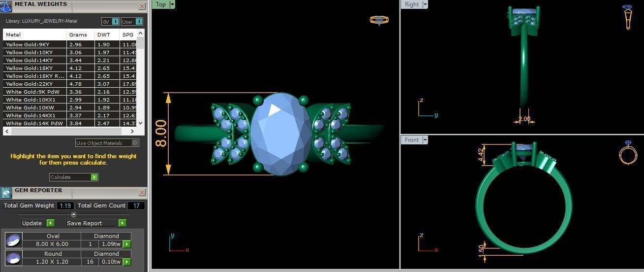The image size is (644, 272).
Task: Close the Gem Reporter panel
Action: coord(142,193)
